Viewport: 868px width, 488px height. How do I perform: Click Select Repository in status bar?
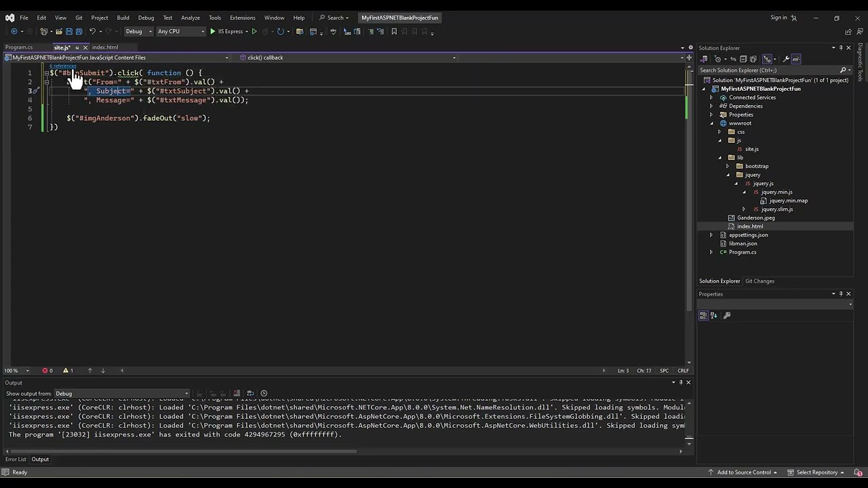pyautogui.click(x=815, y=472)
